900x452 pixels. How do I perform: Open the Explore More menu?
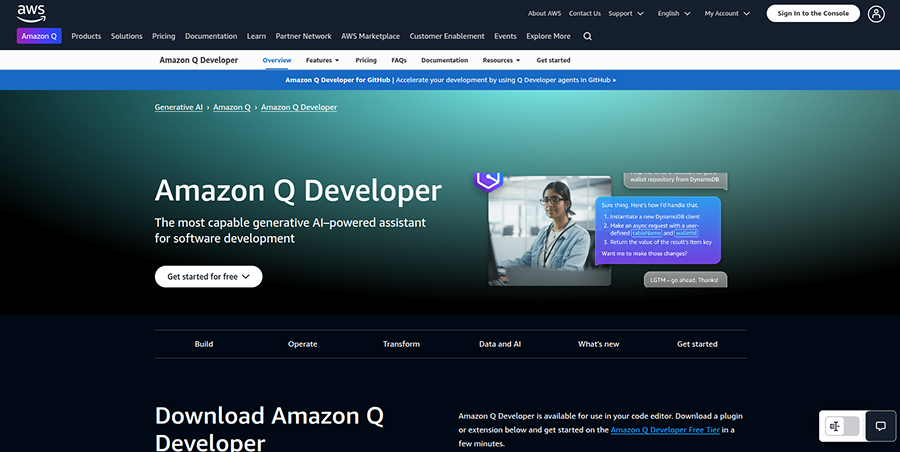(x=548, y=36)
